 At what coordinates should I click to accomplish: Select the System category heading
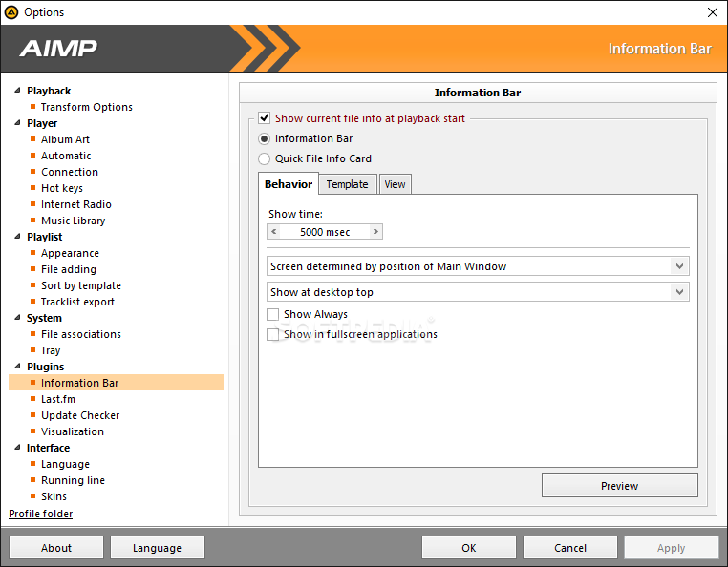(44, 318)
